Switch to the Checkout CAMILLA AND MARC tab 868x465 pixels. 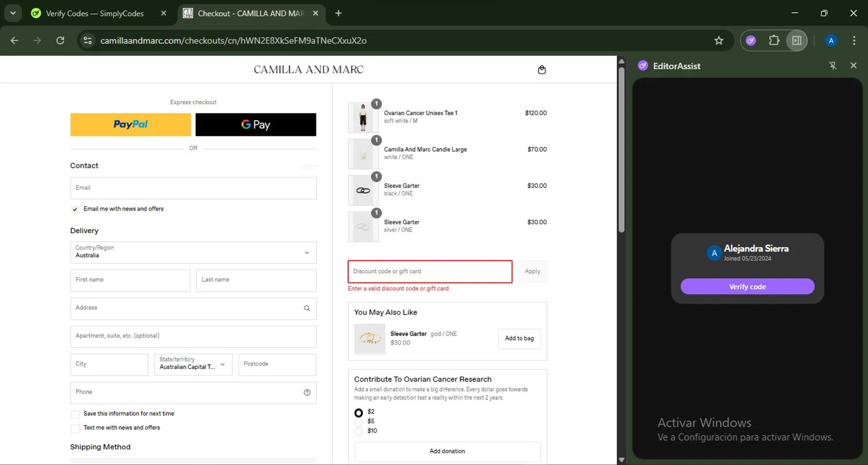tap(251, 13)
